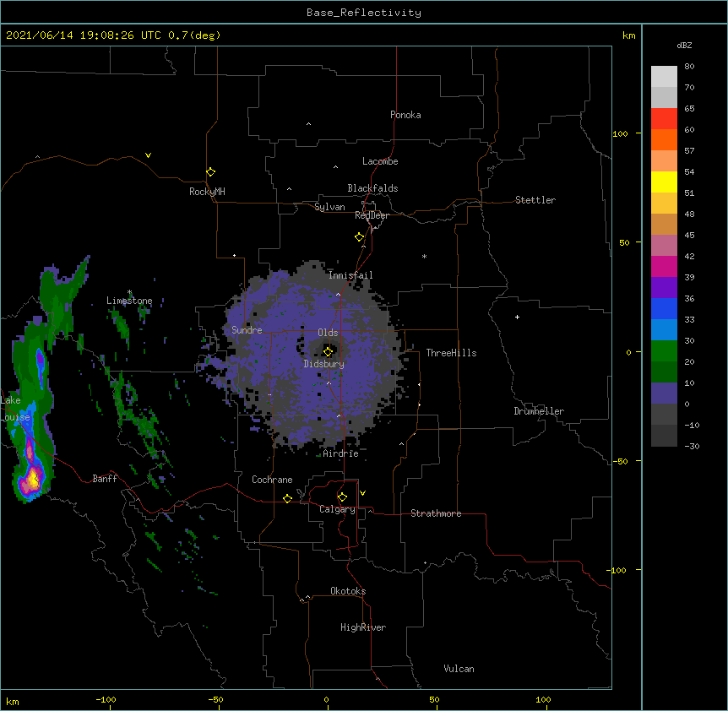Click the HighRiver town label

(363, 627)
